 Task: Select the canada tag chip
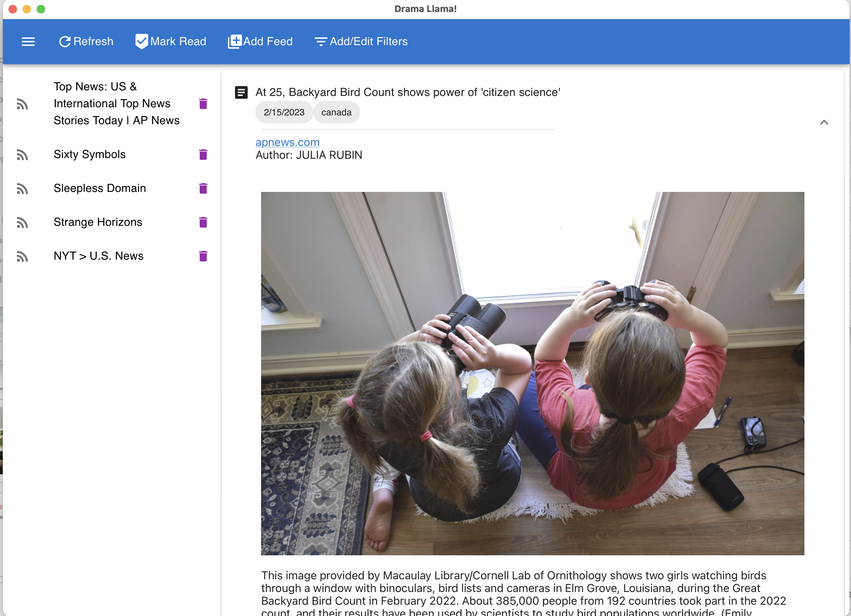coord(336,112)
